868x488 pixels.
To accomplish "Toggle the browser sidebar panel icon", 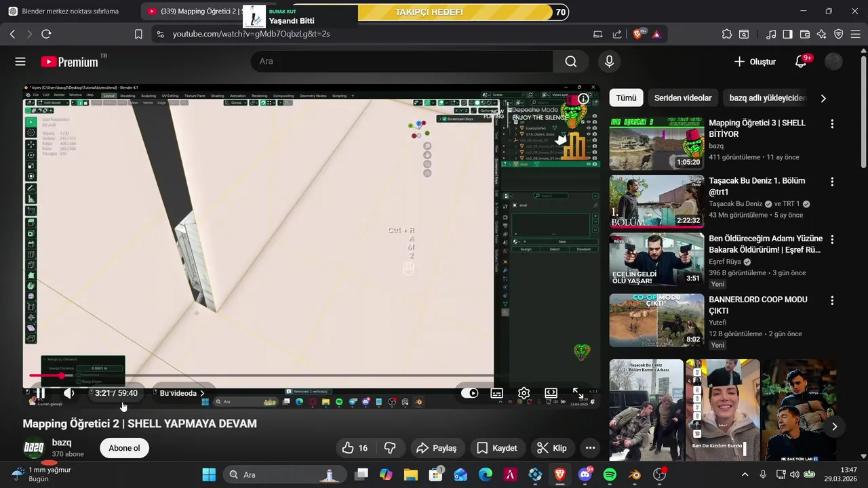I will (787, 34).
